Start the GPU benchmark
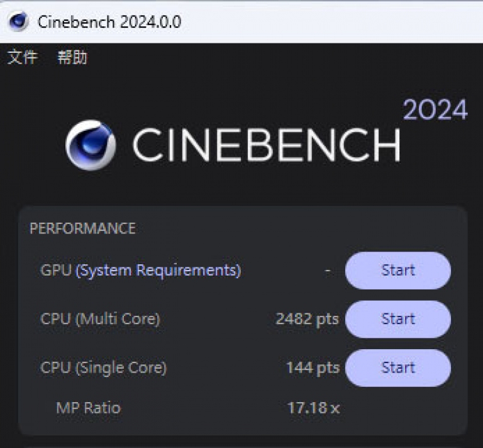The width and height of the screenshot is (483, 448). pyautogui.click(x=397, y=271)
